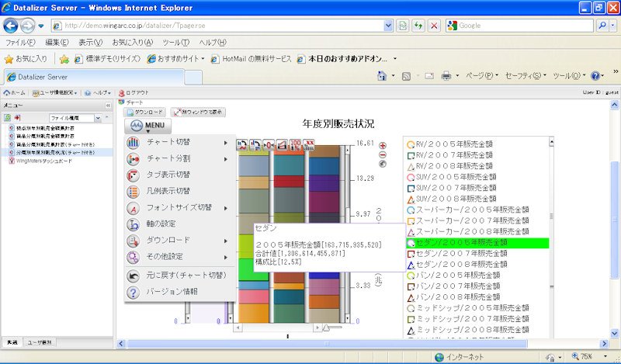Click the chart/line swap toolbar icon
This screenshot has height=364, width=621.
(241, 145)
